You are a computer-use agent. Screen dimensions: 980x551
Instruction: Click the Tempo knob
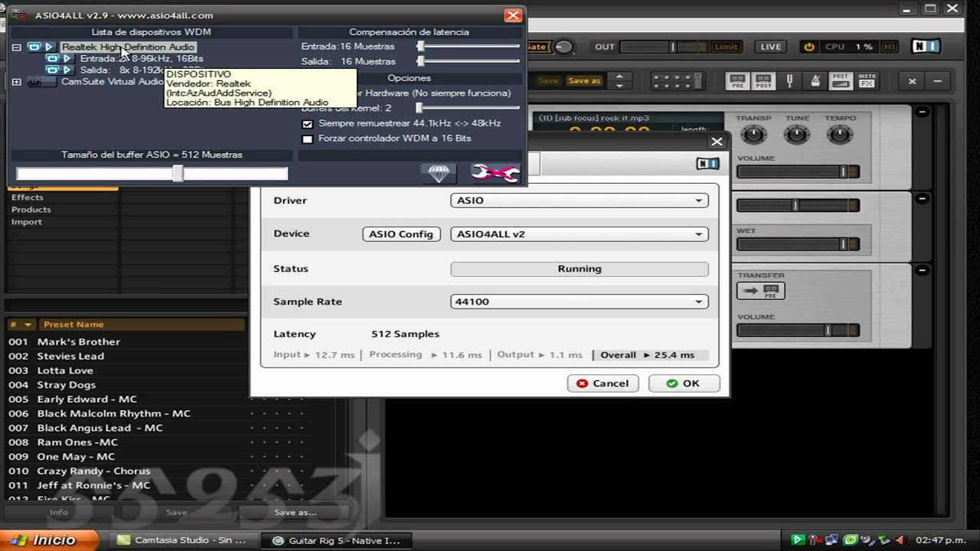point(840,135)
